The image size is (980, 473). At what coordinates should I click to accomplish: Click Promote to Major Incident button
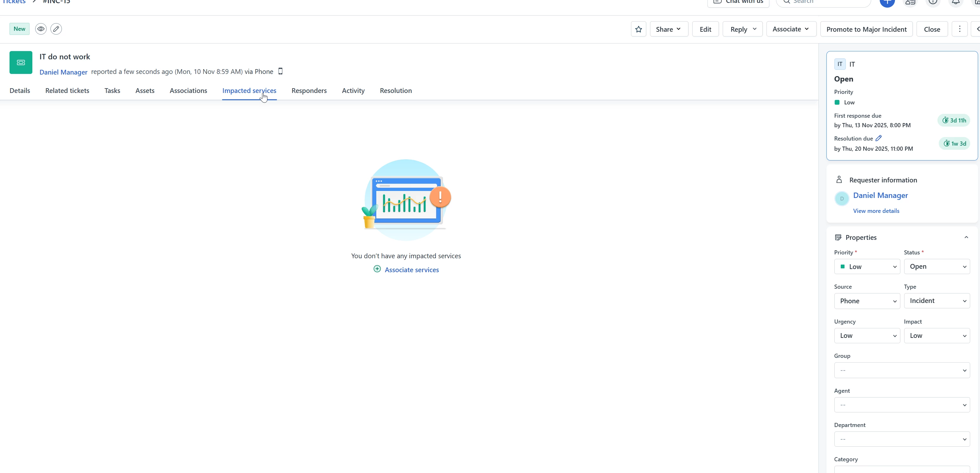click(x=866, y=29)
